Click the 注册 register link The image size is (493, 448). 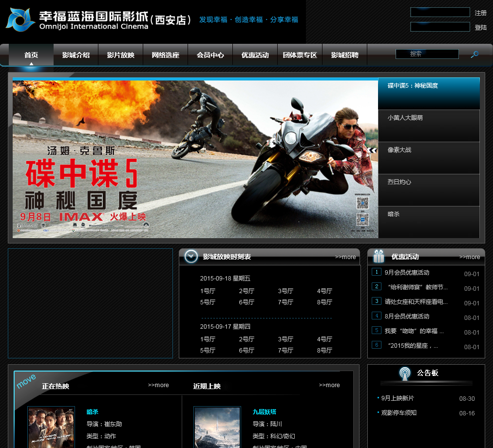pos(480,13)
